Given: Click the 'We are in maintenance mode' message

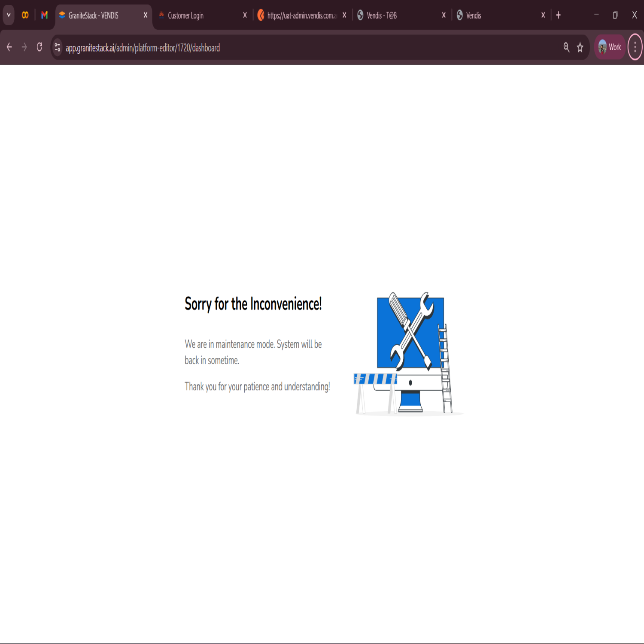Looking at the screenshot, I should pos(253,352).
